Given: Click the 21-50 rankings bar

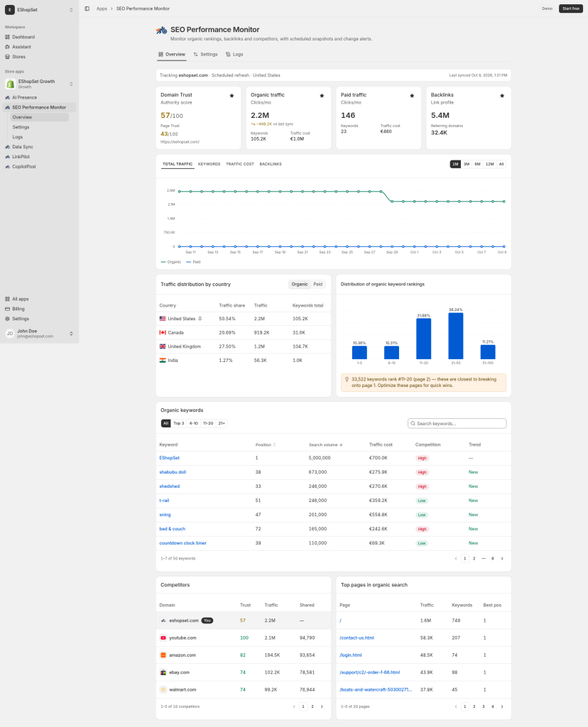Looking at the screenshot, I should pyautogui.click(x=456, y=336).
